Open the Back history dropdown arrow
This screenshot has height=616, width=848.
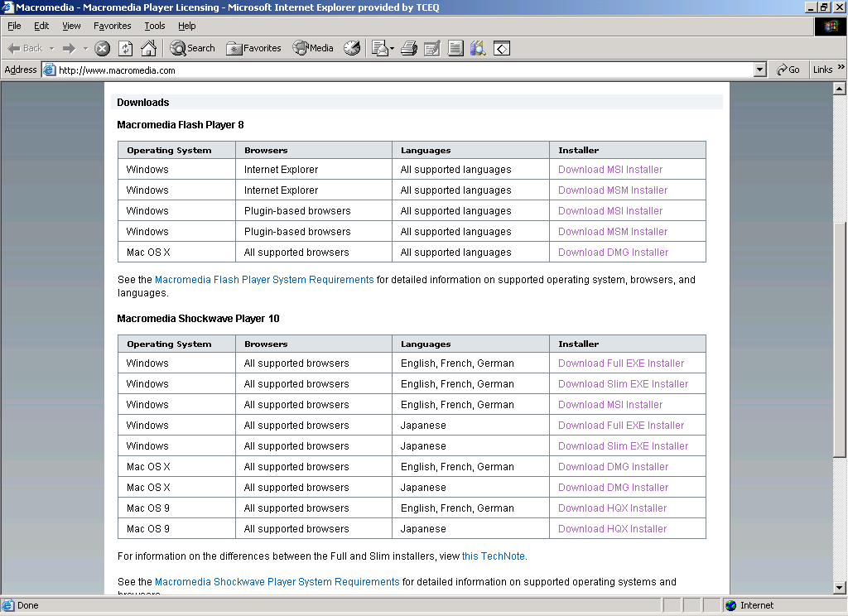52,48
